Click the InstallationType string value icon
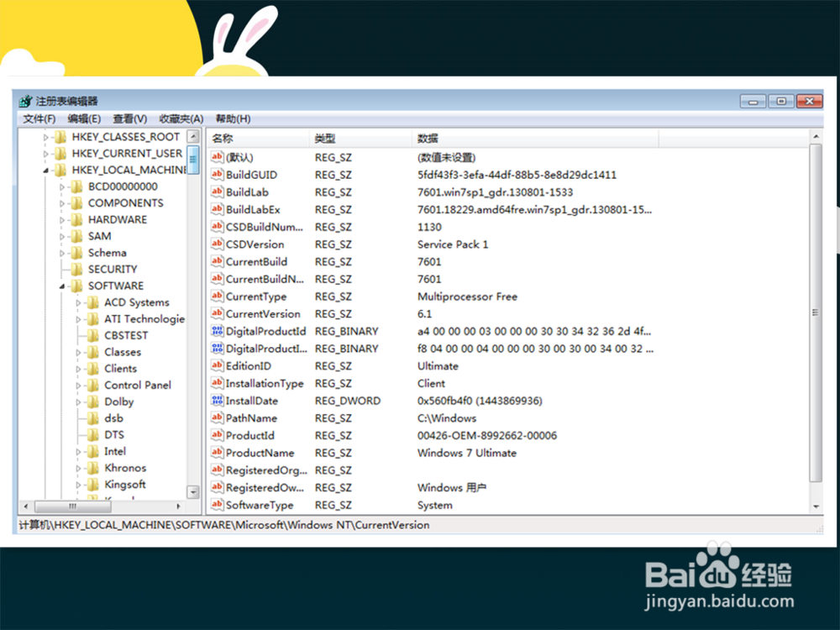The height and width of the screenshot is (630, 840). coord(217,382)
